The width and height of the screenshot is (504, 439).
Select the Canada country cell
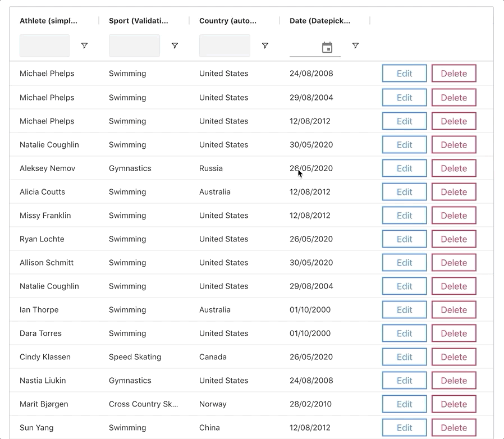[x=213, y=357]
